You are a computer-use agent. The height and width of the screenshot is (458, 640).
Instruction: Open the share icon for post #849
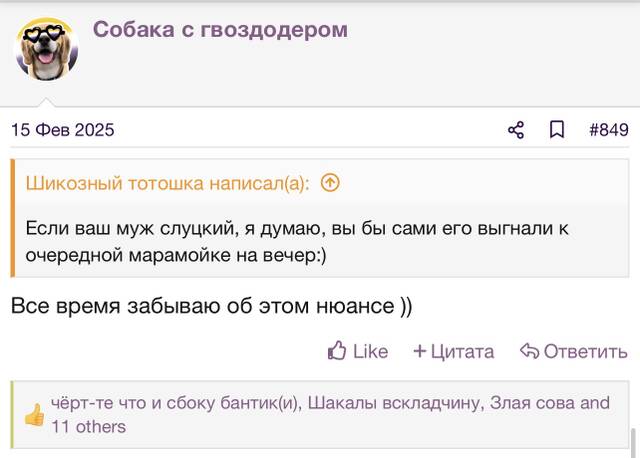pos(516,130)
